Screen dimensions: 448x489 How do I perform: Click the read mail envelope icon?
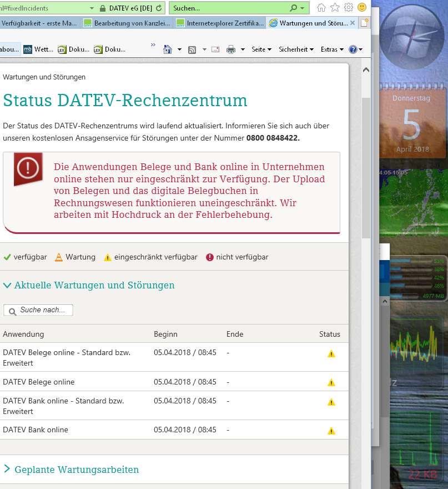click(216, 49)
